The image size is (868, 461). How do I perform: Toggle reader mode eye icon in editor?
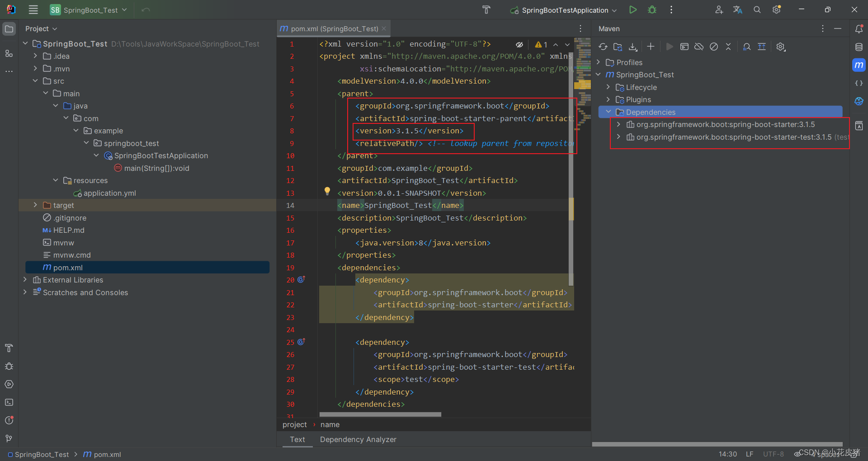point(519,44)
